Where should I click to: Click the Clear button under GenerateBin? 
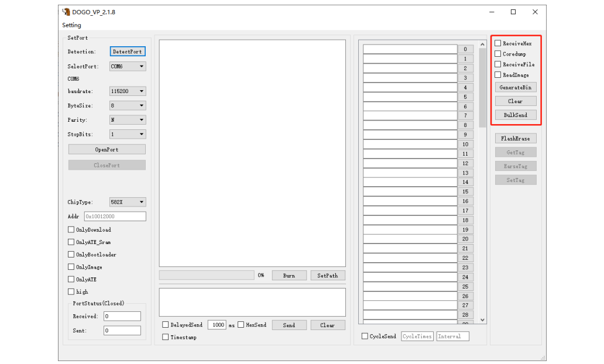[516, 101]
